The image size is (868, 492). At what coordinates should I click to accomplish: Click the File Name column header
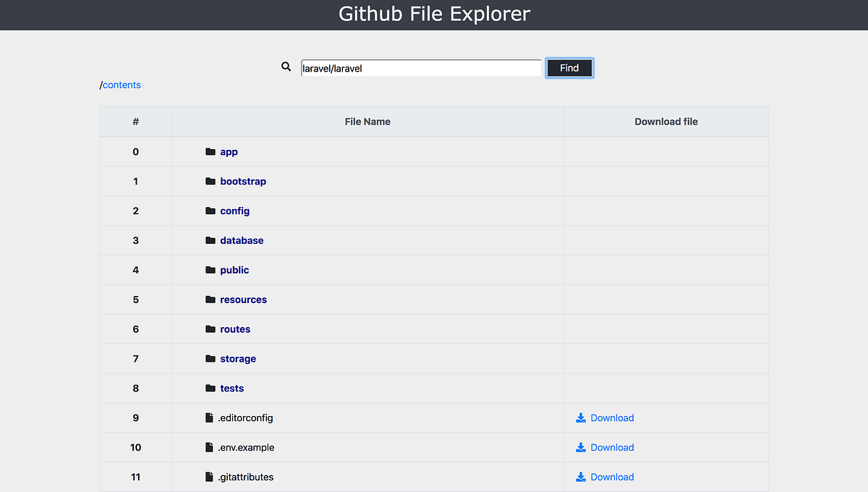pyautogui.click(x=367, y=122)
